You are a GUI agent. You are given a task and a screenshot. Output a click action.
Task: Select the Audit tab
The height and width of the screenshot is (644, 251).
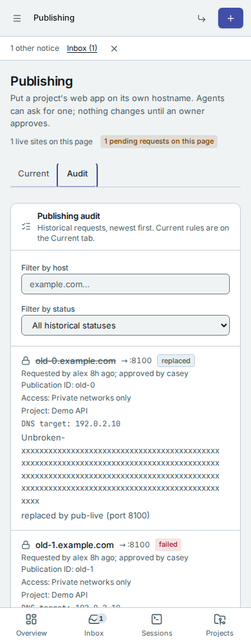77,174
